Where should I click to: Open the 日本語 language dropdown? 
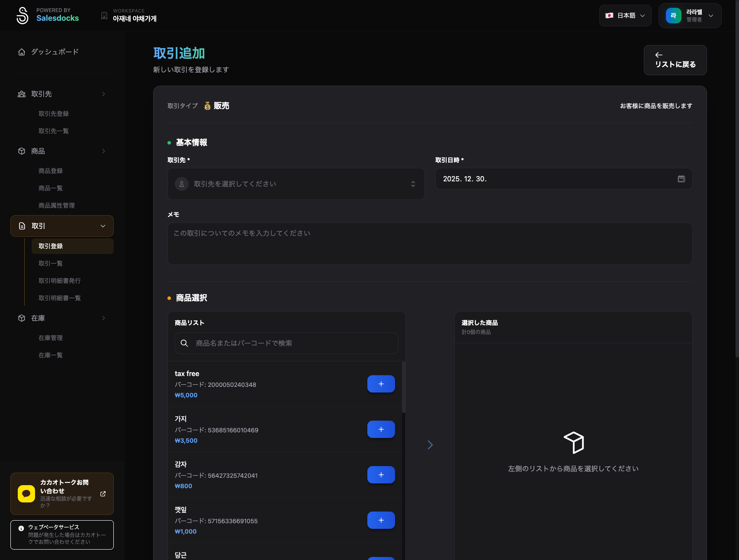click(x=625, y=15)
